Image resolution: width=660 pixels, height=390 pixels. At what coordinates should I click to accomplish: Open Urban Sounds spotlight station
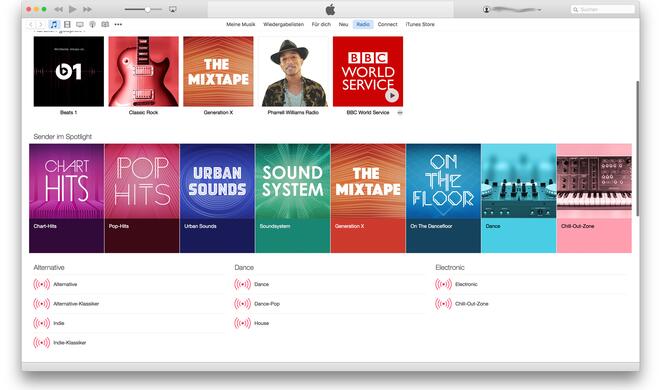pos(217,198)
